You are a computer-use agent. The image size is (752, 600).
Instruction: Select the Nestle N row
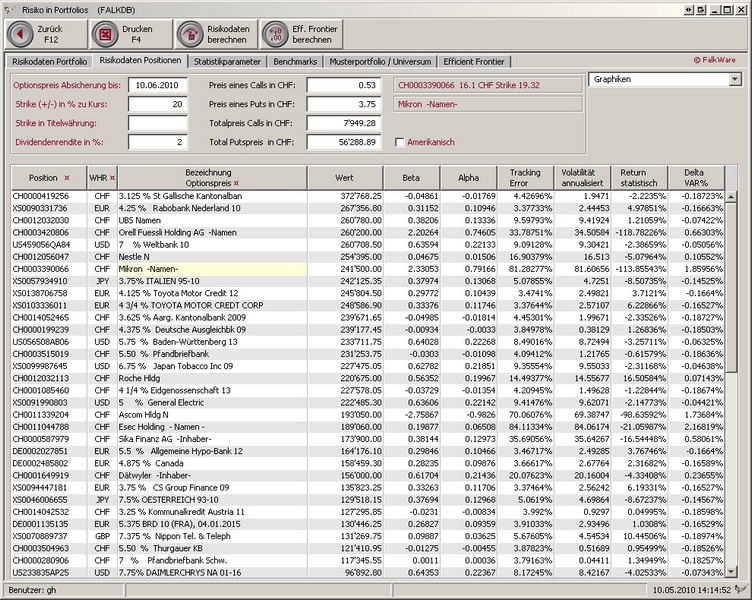(x=368, y=257)
